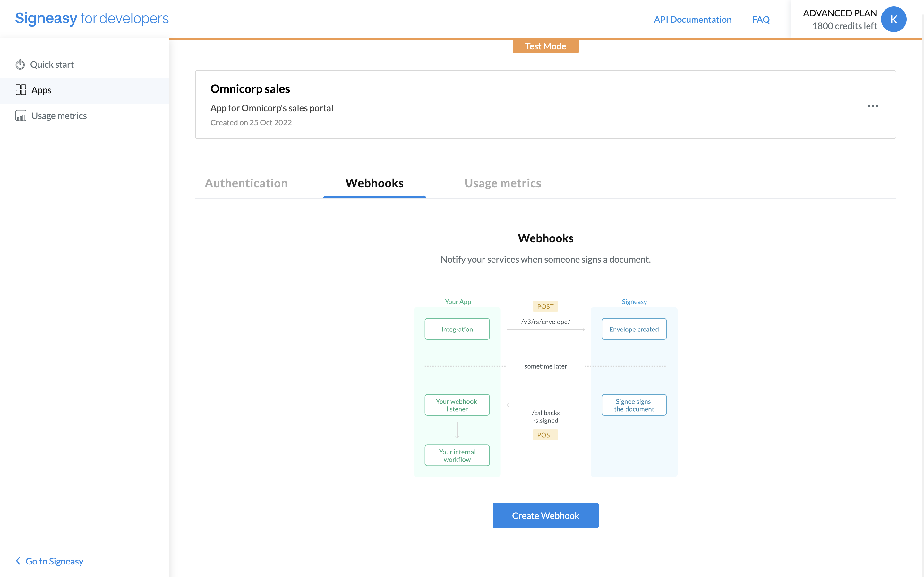Viewport: 924px width, 577px height.
Task: Select the Webhooks tab
Action: (374, 183)
